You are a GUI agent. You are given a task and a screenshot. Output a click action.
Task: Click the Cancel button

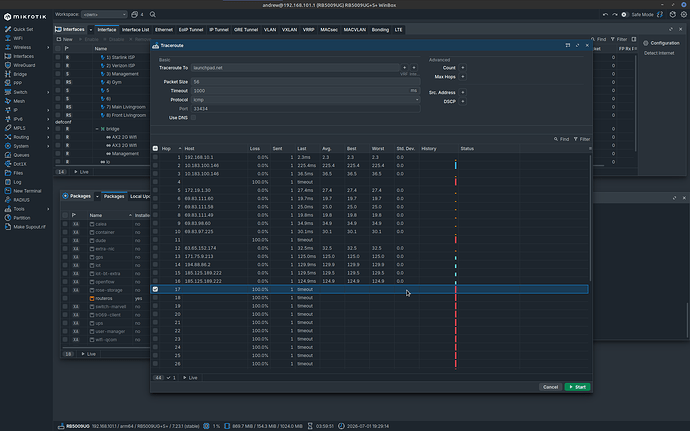[550, 387]
